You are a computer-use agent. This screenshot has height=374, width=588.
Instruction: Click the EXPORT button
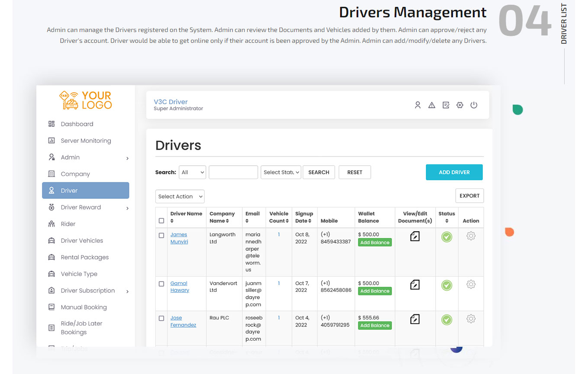point(469,196)
